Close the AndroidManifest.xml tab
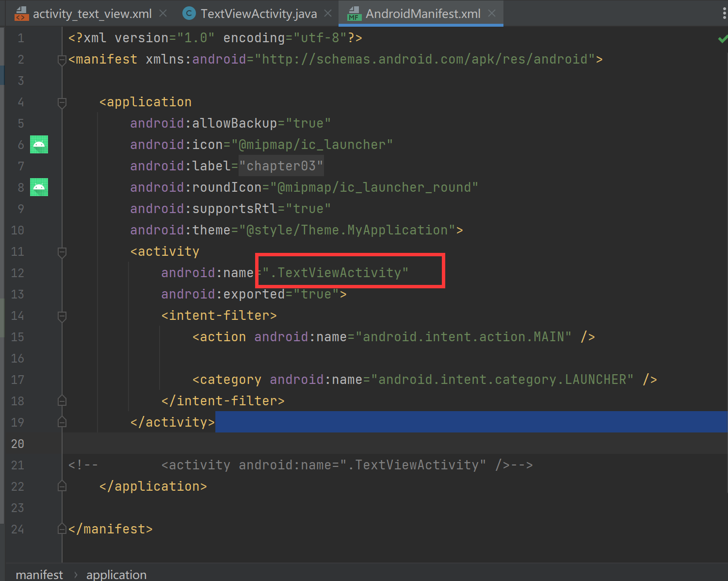Screen dimensions: 728x581 (492, 14)
